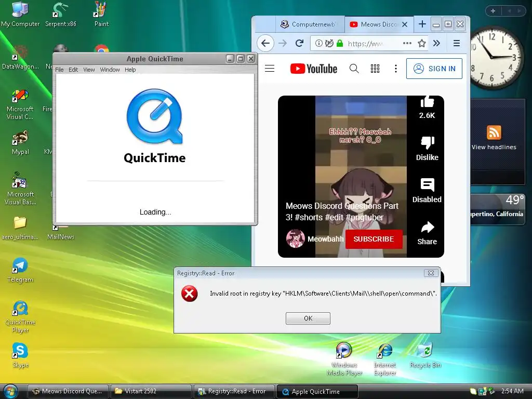The height and width of the screenshot is (399, 532).
Task: Click the YouTube logo
Action: coord(313,69)
